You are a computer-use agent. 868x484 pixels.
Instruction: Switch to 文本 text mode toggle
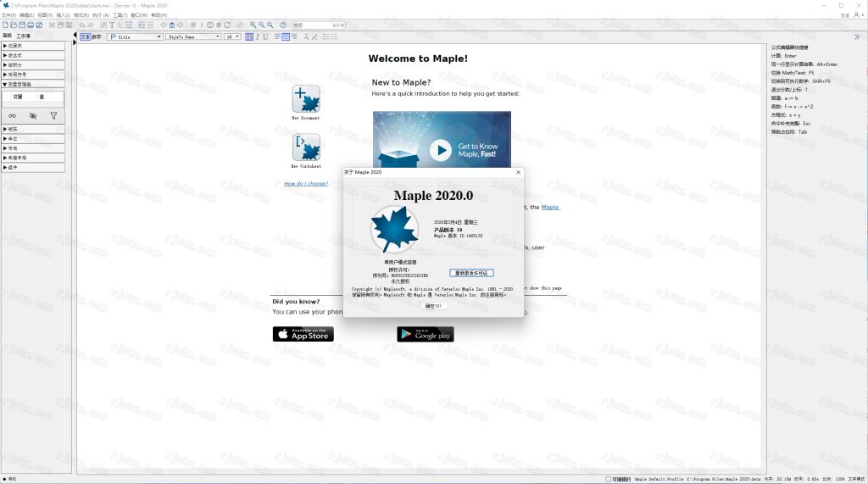click(x=86, y=36)
